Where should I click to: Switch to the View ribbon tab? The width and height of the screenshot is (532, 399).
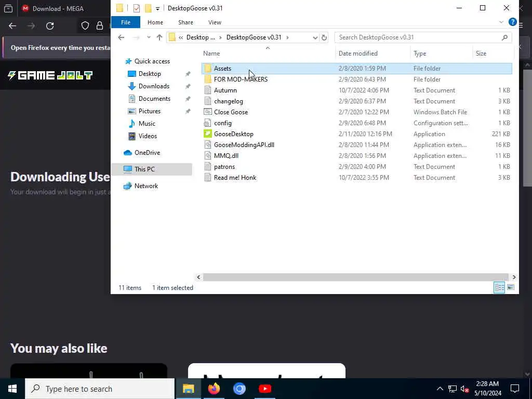click(215, 22)
